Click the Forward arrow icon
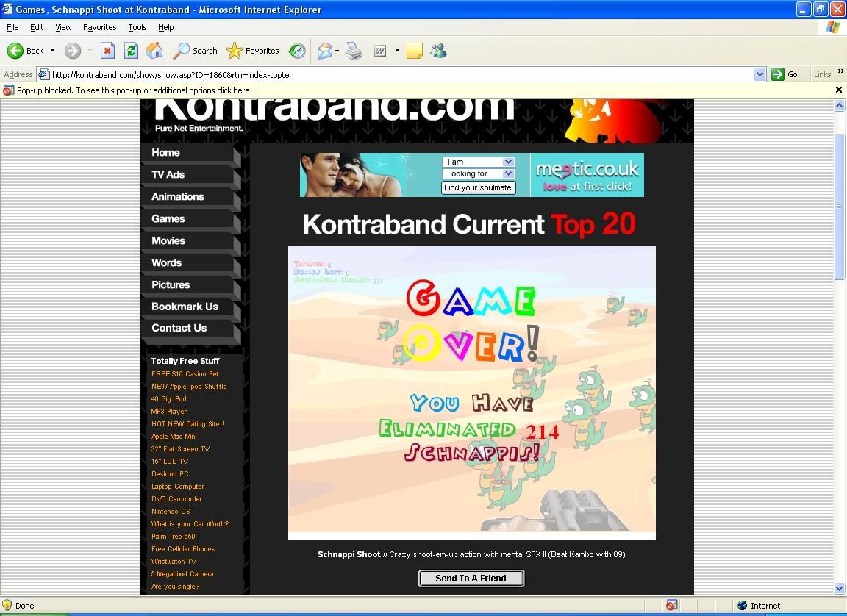 (x=72, y=51)
